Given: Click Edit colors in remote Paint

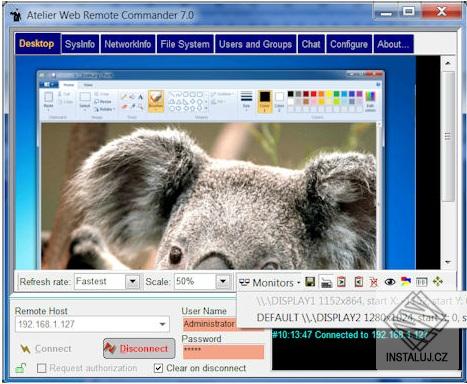Looking at the screenshot, I should [x=370, y=101].
